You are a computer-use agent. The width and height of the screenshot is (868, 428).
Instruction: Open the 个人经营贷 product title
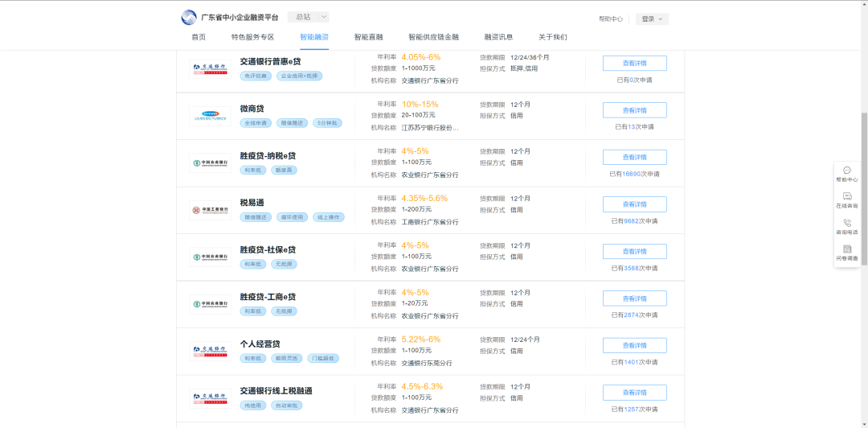pos(260,344)
